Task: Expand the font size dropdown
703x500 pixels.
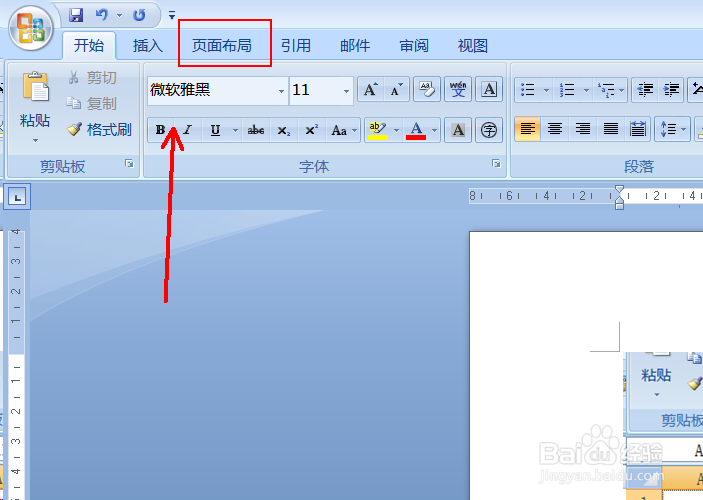Action: tap(346, 91)
